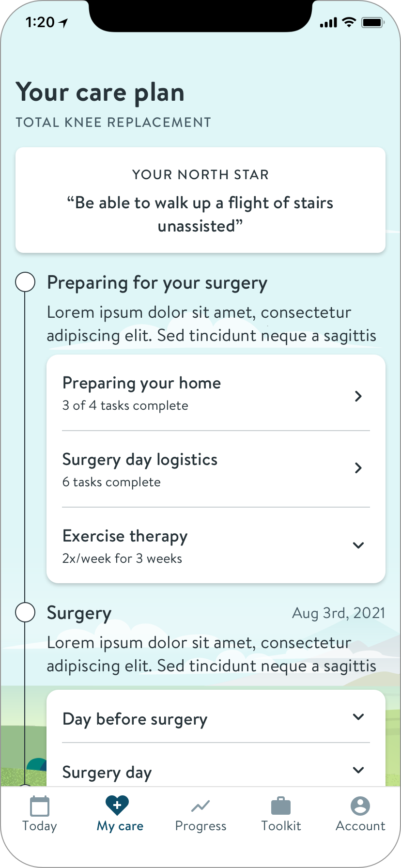Open Surgery day logistics chevron arrow

pos(358,468)
